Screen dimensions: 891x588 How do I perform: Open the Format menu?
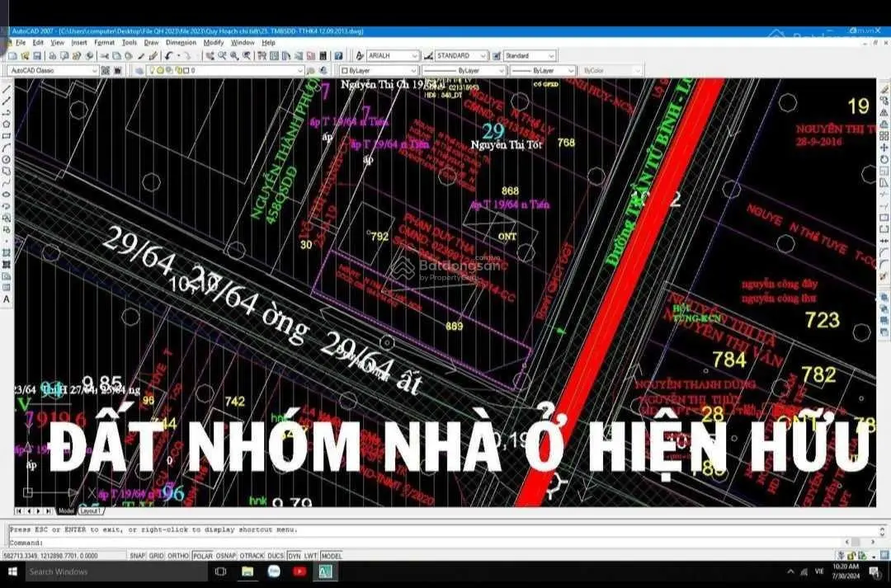pos(104,43)
